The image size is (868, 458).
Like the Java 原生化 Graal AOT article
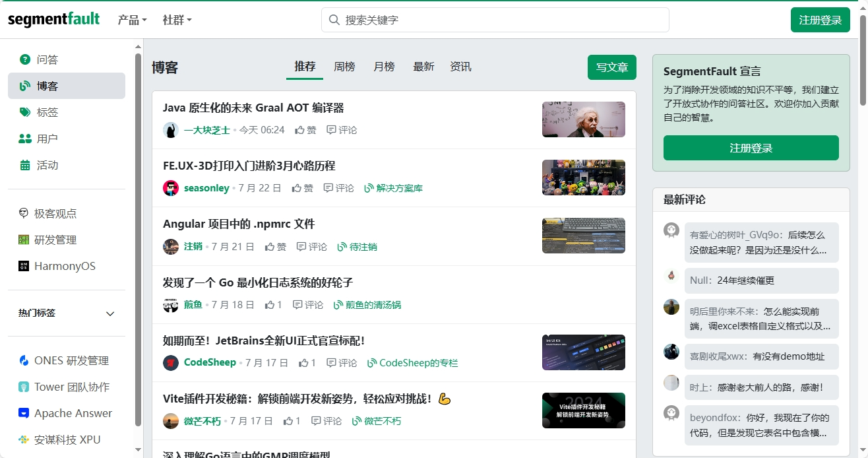pos(305,130)
